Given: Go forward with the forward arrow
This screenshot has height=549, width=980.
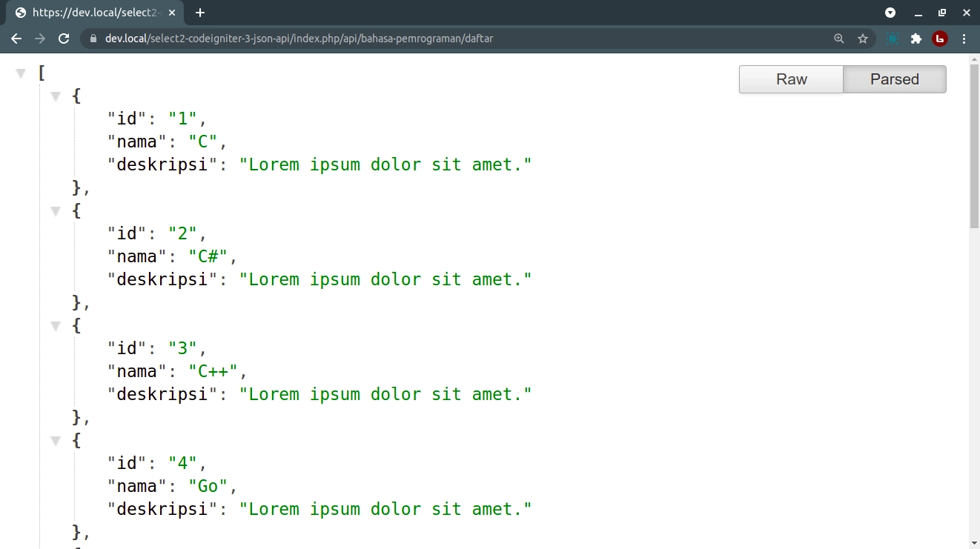Looking at the screenshot, I should pos(40,39).
